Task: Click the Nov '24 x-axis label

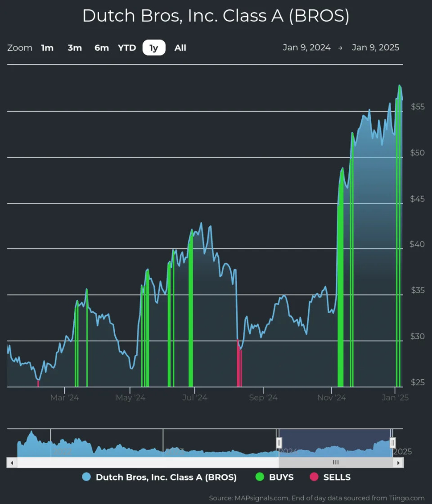Action: (x=332, y=398)
